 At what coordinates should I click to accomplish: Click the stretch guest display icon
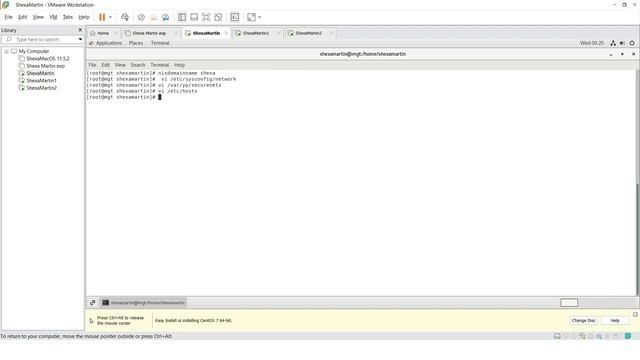coord(251,17)
